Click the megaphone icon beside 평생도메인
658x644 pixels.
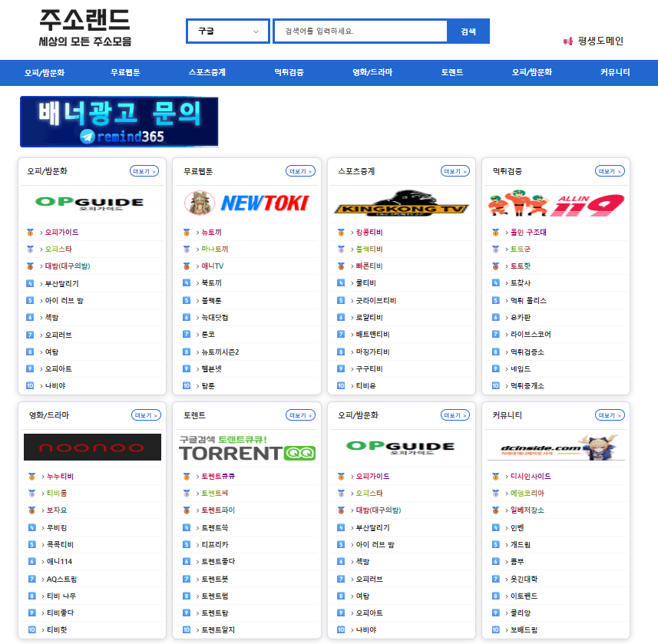click(x=567, y=41)
